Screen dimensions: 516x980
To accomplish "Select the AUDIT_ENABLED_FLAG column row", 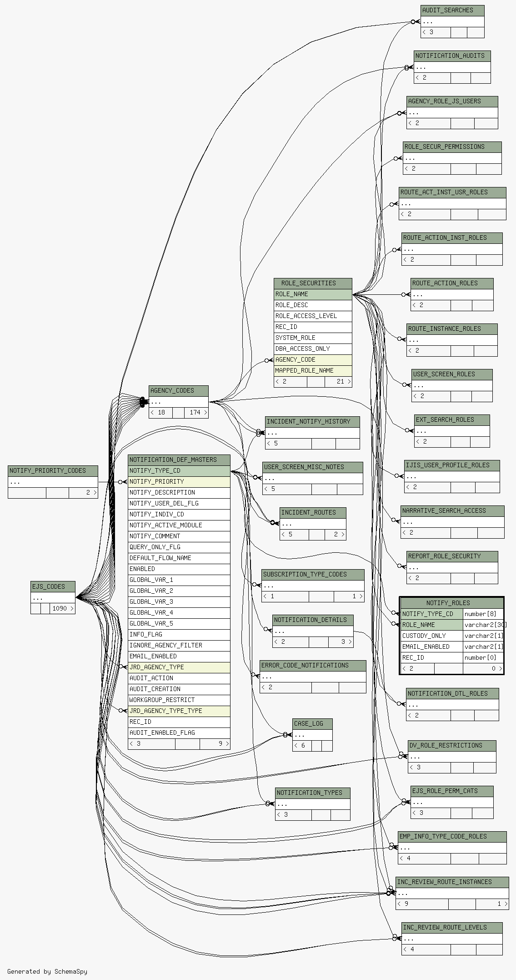I will [179, 733].
